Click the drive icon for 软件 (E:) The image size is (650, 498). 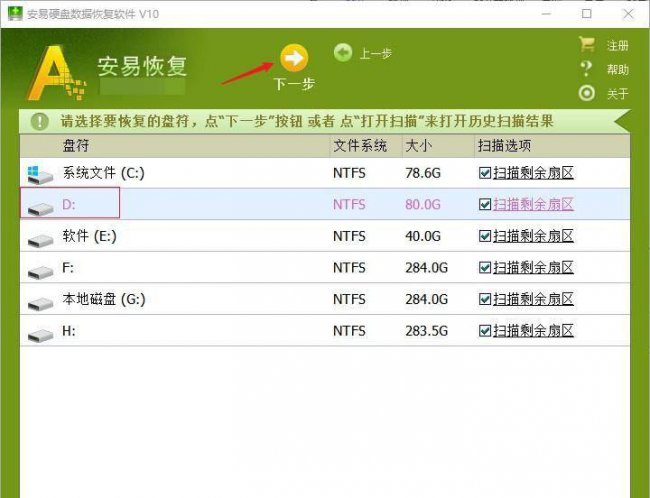(x=40, y=240)
